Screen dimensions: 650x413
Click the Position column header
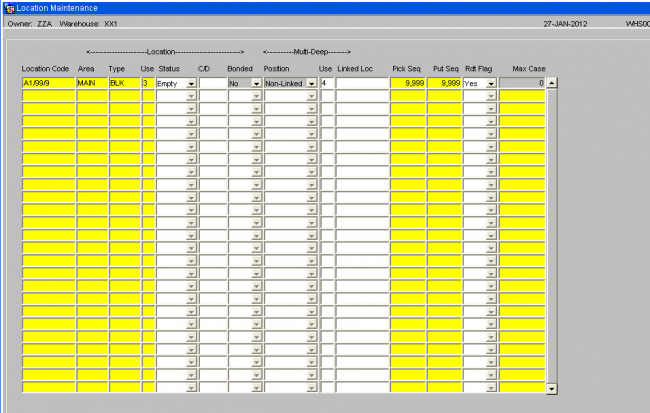tap(276, 69)
